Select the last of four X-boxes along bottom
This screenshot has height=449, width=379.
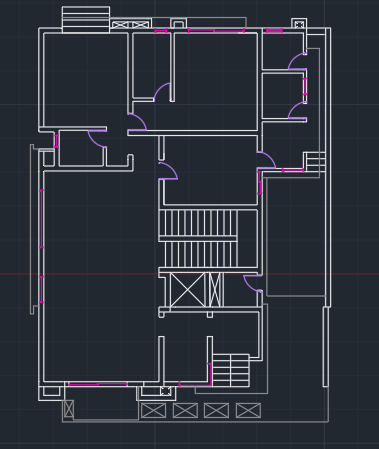(x=248, y=410)
